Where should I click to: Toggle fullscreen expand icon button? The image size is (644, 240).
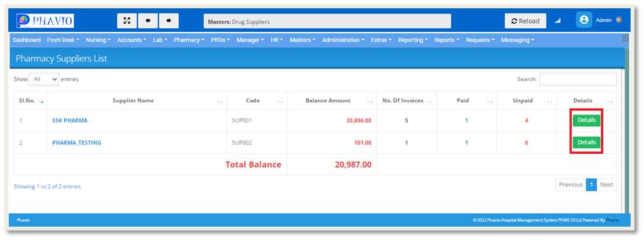coord(127,20)
